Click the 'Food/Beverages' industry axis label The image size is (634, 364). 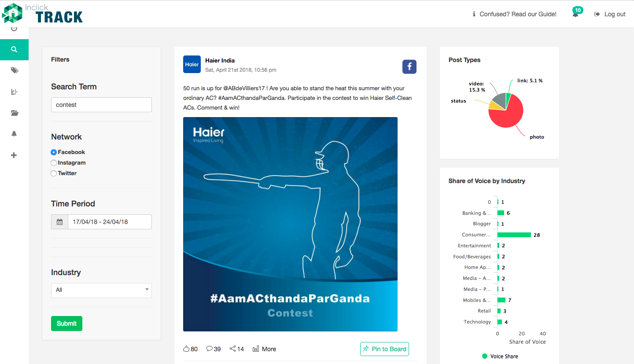[472, 257]
